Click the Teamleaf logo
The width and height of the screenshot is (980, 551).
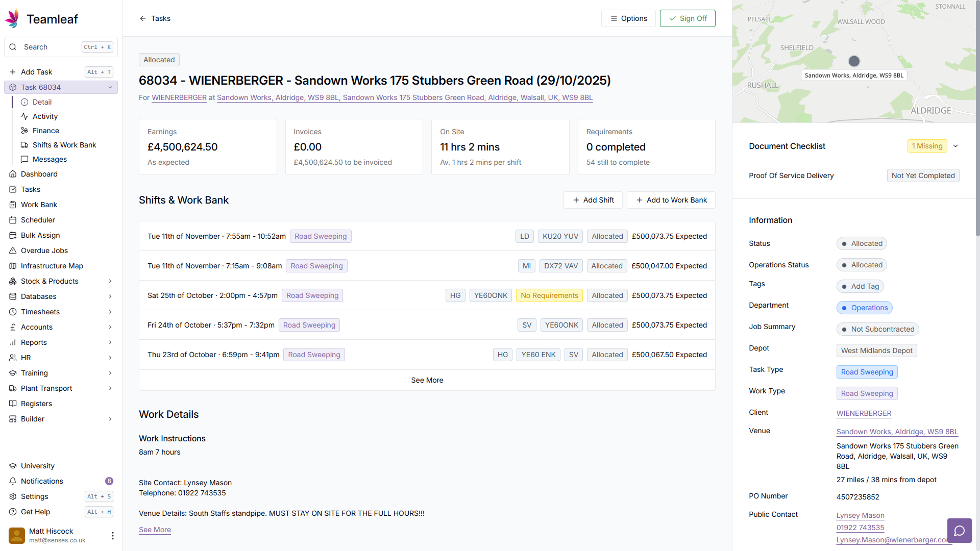12,19
